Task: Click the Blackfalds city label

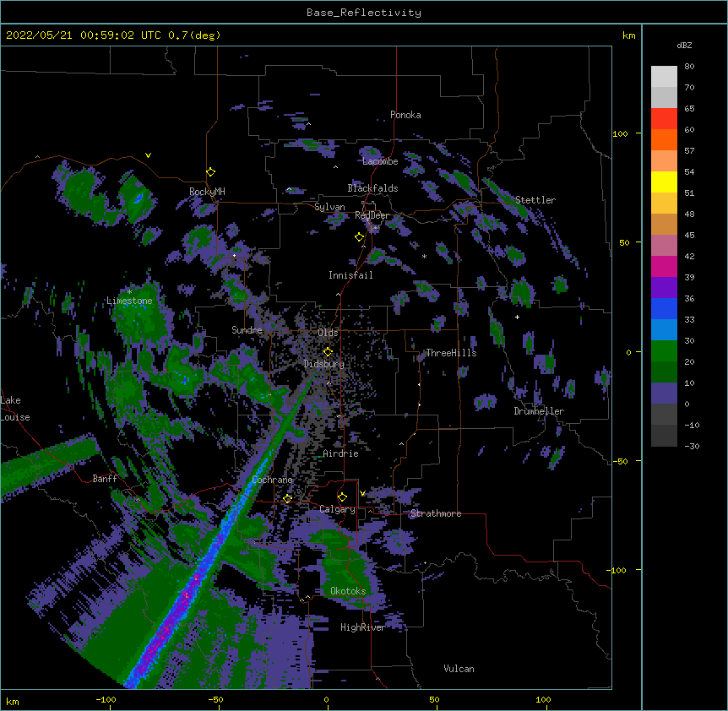Action: (372, 188)
